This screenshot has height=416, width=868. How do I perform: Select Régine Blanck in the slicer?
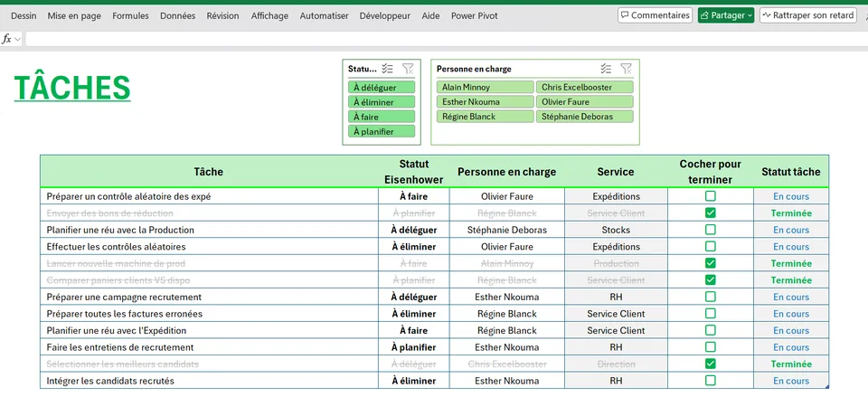(485, 117)
